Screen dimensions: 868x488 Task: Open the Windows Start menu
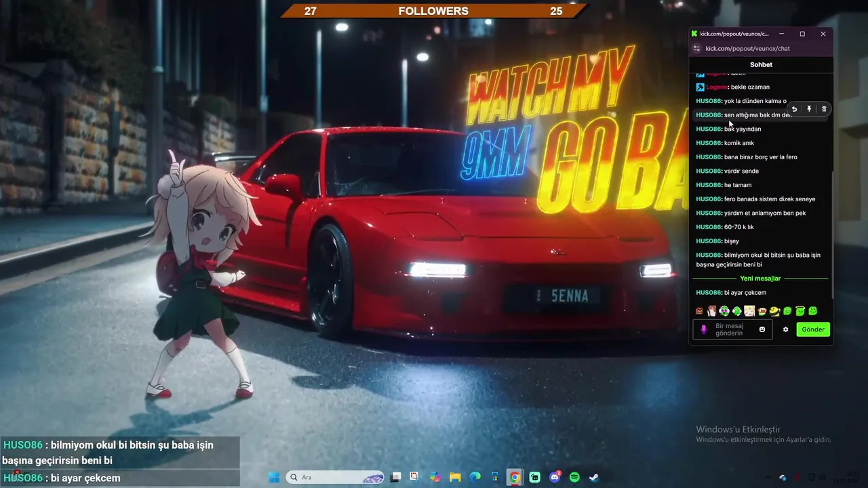[x=274, y=477]
